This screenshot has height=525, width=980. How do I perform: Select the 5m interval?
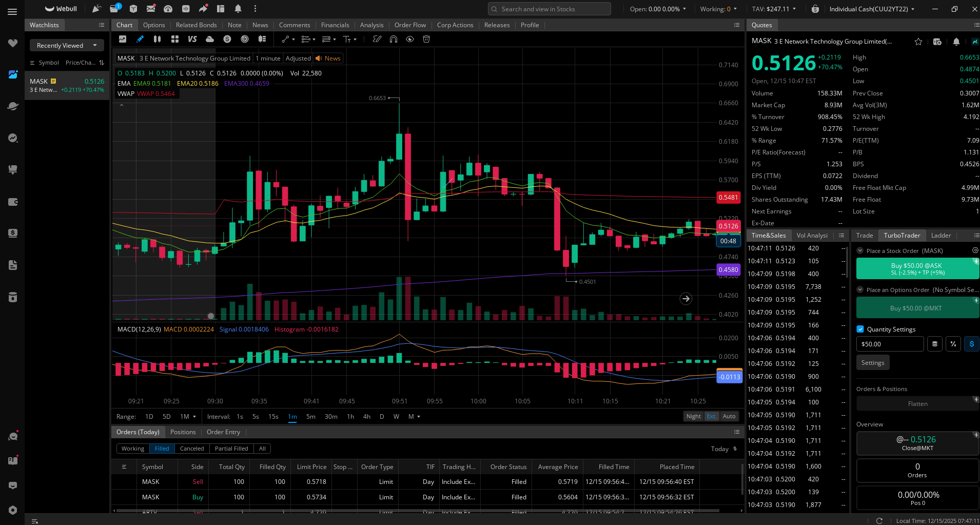pos(310,416)
